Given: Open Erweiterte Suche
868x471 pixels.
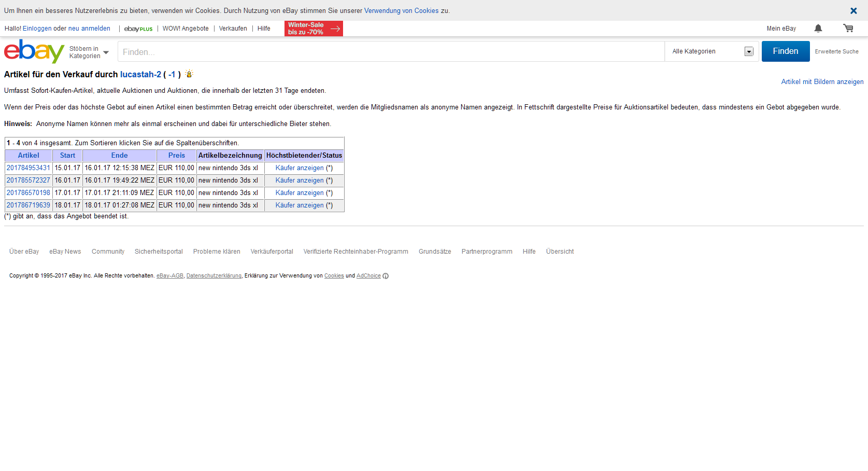Looking at the screenshot, I should click(836, 51).
